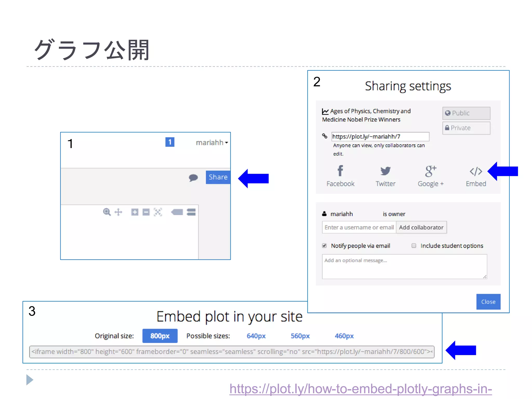Viewport: 532px width, 399px height.
Task: Open the comment speech bubble icon
Action: [193, 178]
